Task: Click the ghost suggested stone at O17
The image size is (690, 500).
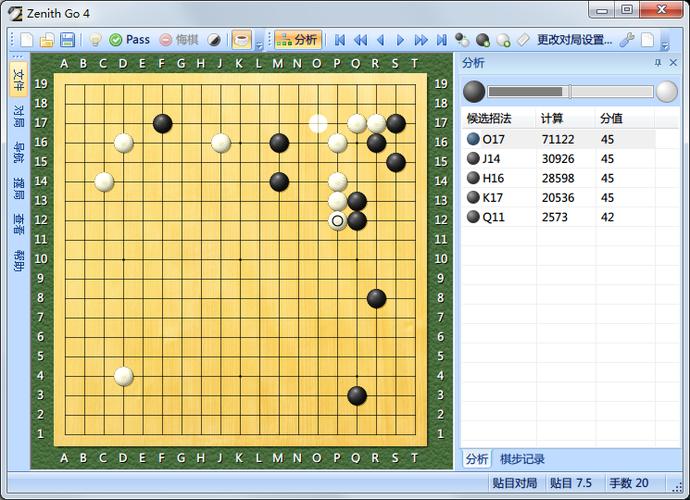Action: click(318, 124)
